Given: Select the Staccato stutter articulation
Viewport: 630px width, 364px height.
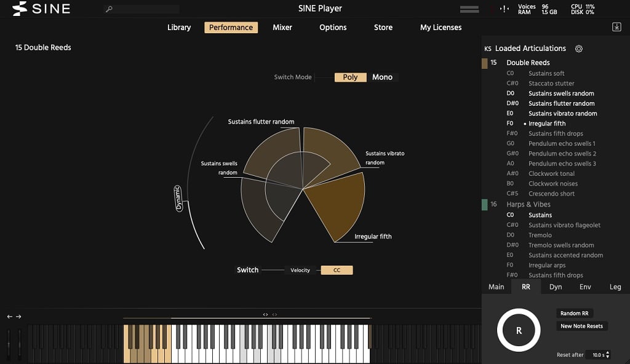Looking at the screenshot, I should 551,84.
